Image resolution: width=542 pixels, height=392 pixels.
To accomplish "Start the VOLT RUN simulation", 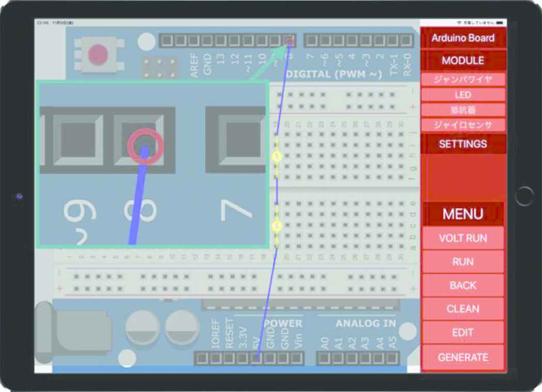I will (463, 238).
